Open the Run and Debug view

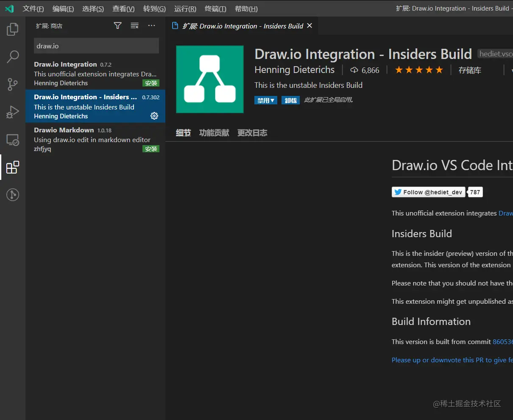tap(13, 112)
